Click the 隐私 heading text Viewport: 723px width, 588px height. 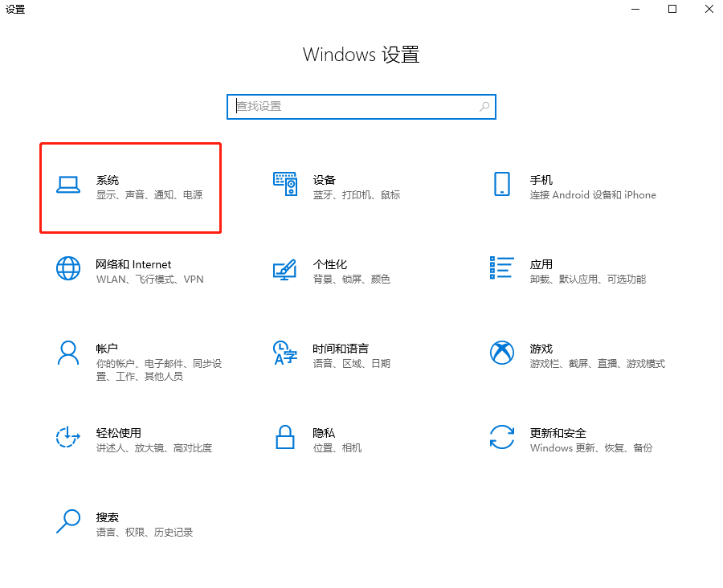click(324, 433)
